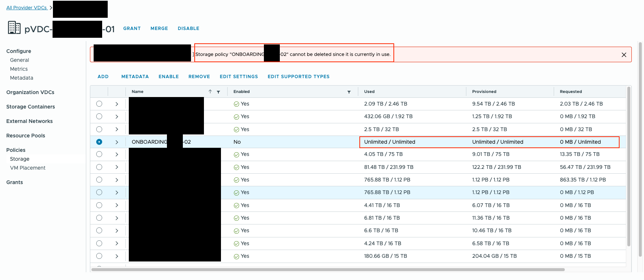Expand the ONBOARDING policy row details
Screen dimensions: 644x280
[117, 142]
